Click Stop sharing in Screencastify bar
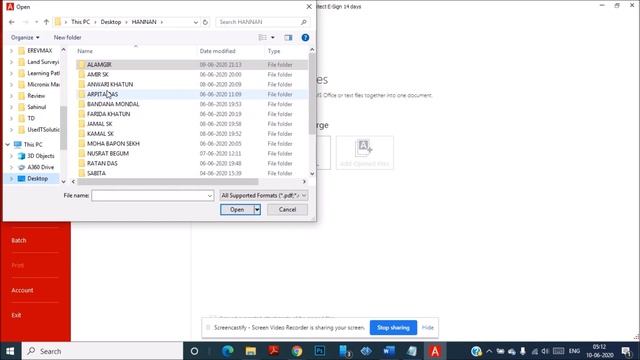Screen dimensions: 640x360 [x=393, y=327]
